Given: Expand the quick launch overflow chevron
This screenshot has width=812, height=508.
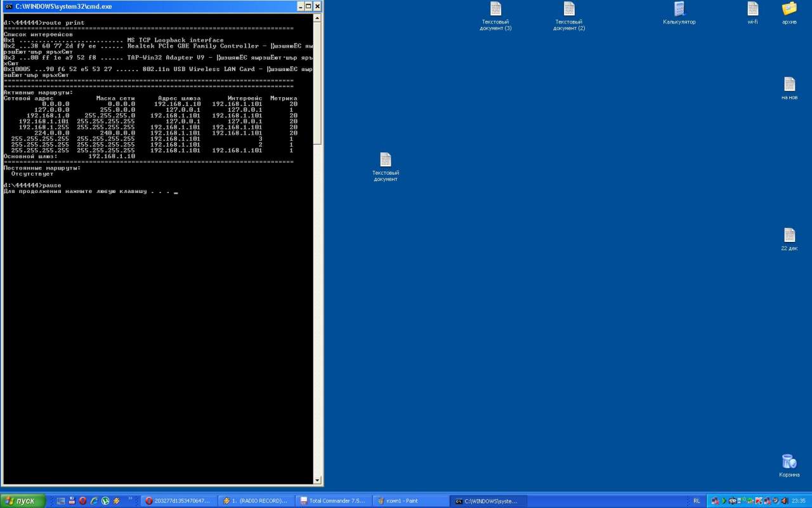Looking at the screenshot, I should pos(131,500).
